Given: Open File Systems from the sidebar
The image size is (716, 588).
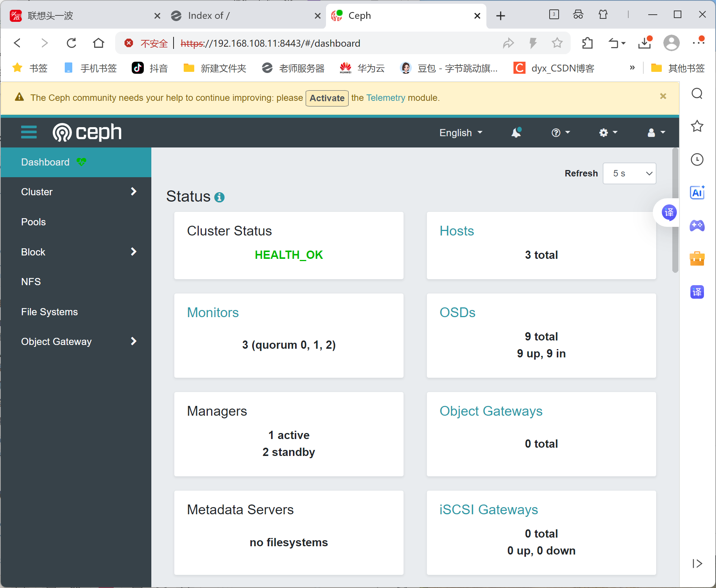Looking at the screenshot, I should tap(76, 312).
